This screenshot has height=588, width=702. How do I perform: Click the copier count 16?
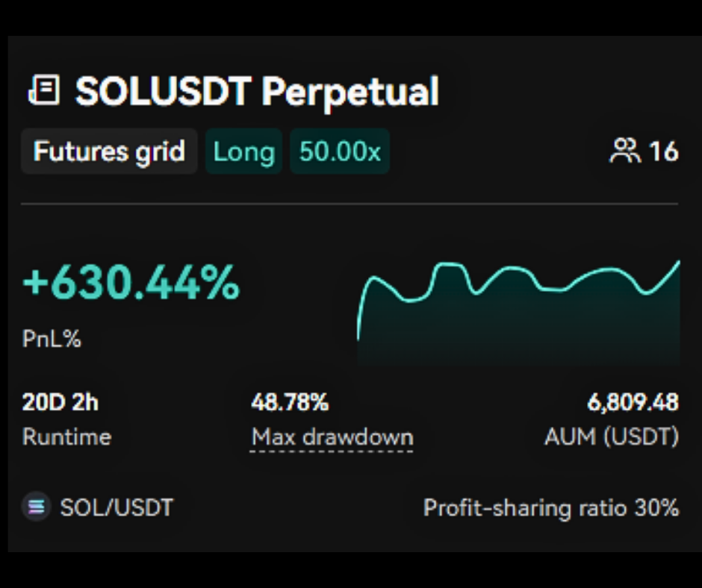(x=663, y=151)
